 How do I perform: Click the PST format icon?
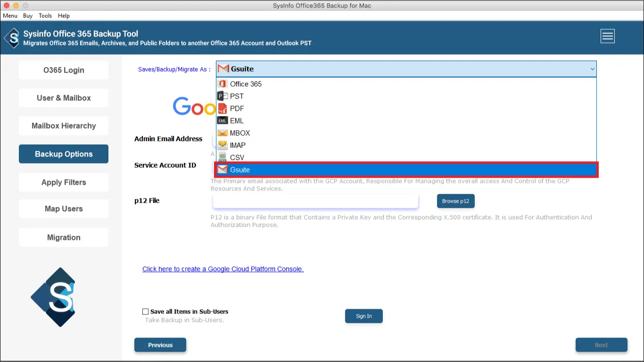(x=223, y=96)
